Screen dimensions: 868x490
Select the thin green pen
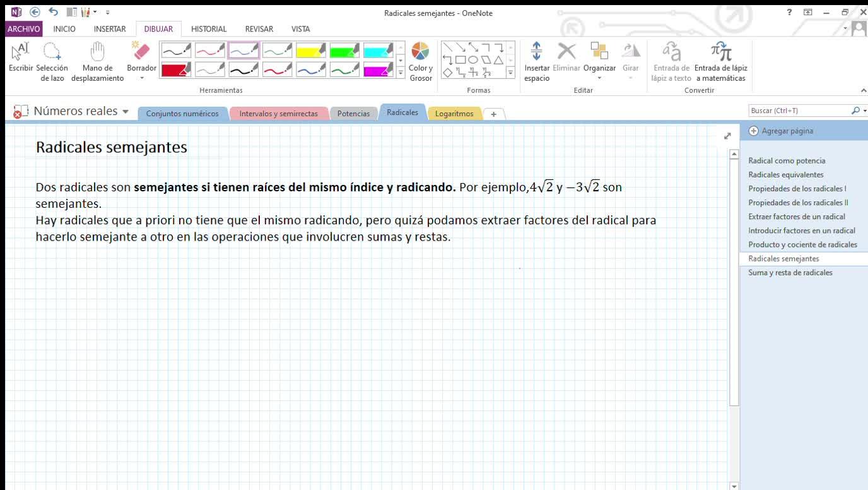pos(278,50)
